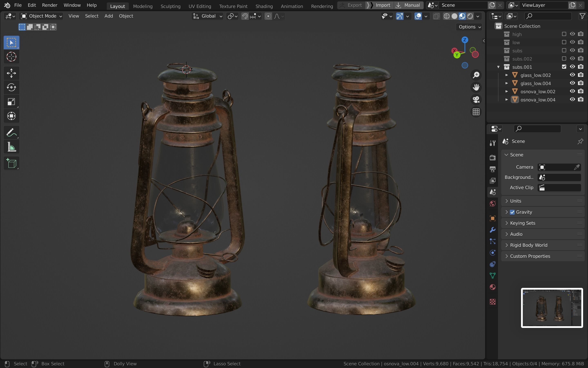588x368 pixels.
Task: Select the Rotate tool
Action: [x=11, y=87]
